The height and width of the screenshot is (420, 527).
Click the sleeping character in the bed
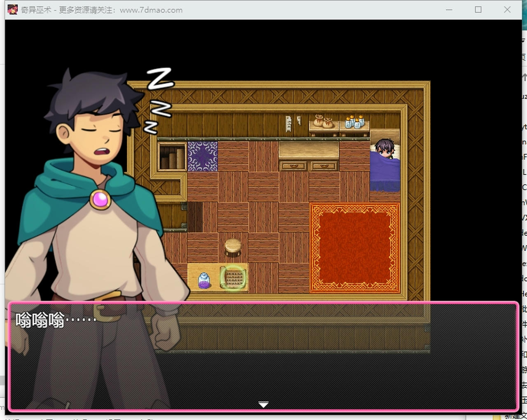(385, 149)
